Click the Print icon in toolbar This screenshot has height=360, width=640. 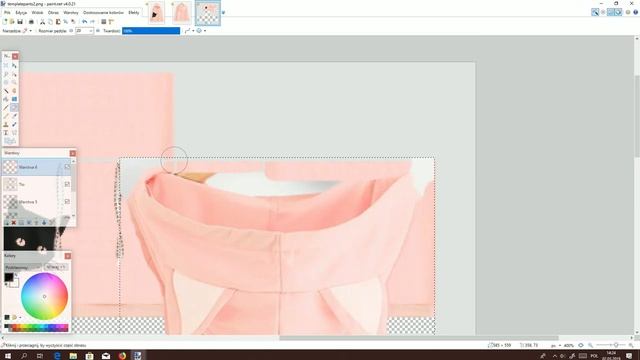pyautogui.click(x=31, y=22)
